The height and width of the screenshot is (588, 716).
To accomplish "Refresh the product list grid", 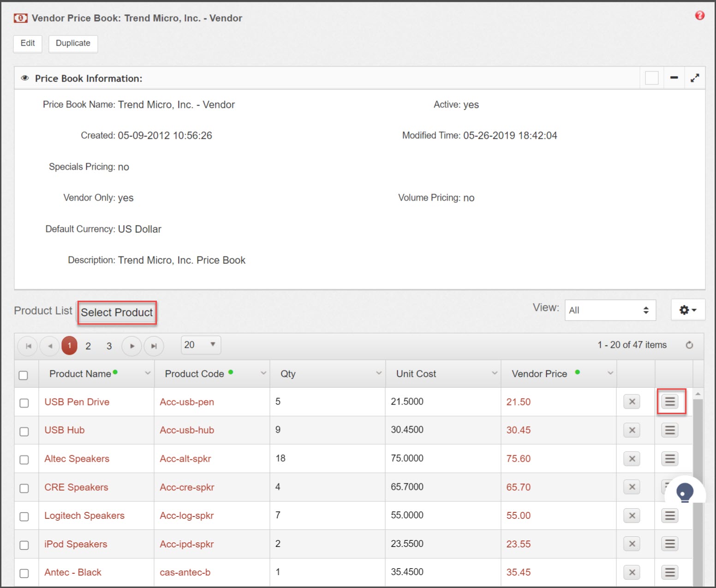I will point(689,345).
